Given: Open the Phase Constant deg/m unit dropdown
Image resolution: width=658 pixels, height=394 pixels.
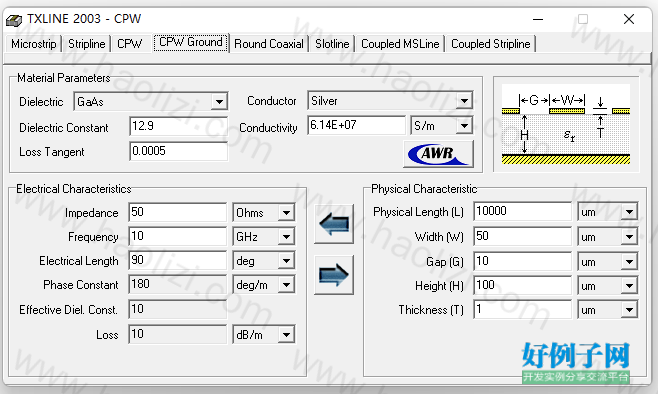Looking at the screenshot, I should pyautogui.click(x=287, y=285).
